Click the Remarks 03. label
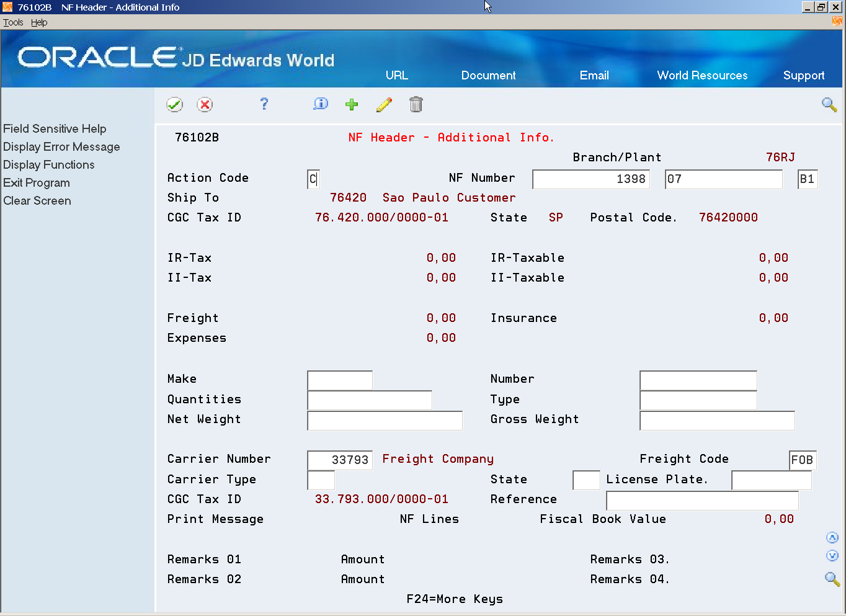Viewport: 846px width, 616px height. (630, 560)
